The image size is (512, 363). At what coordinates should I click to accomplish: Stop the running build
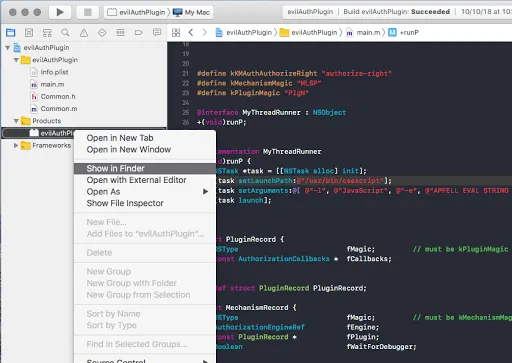point(88,12)
